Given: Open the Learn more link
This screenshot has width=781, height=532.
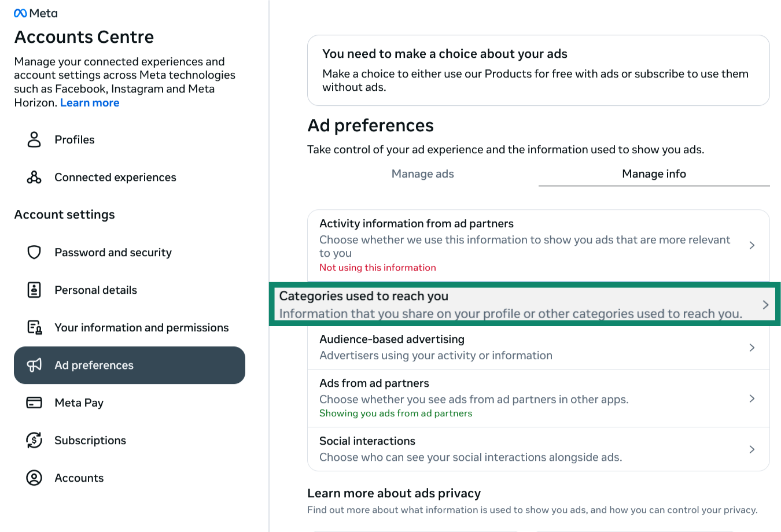Looking at the screenshot, I should pyautogui.click(x=89, y=102).
